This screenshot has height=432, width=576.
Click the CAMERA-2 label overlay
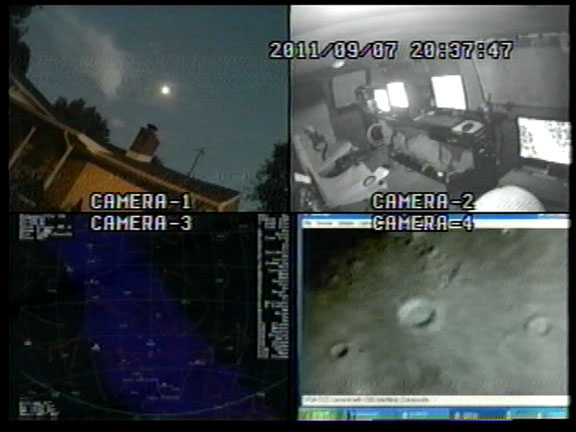tap(423, 201)
